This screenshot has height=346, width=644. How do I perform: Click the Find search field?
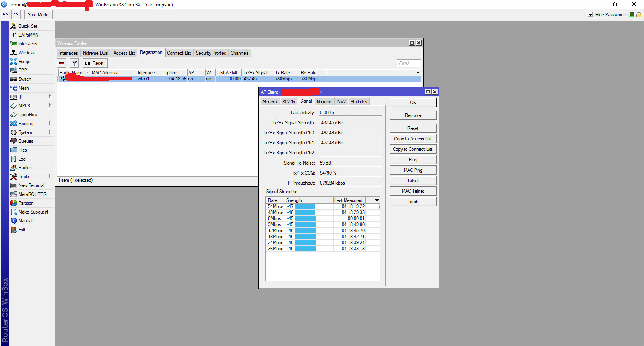(409, 63)
